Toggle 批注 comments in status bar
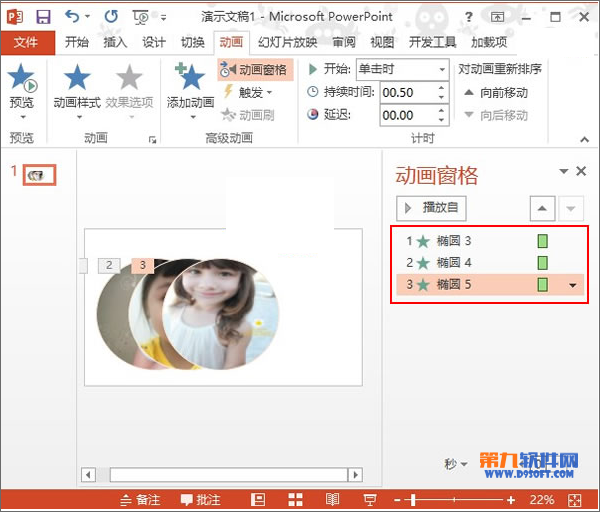600x512 pixels. [x=201, y=500]
